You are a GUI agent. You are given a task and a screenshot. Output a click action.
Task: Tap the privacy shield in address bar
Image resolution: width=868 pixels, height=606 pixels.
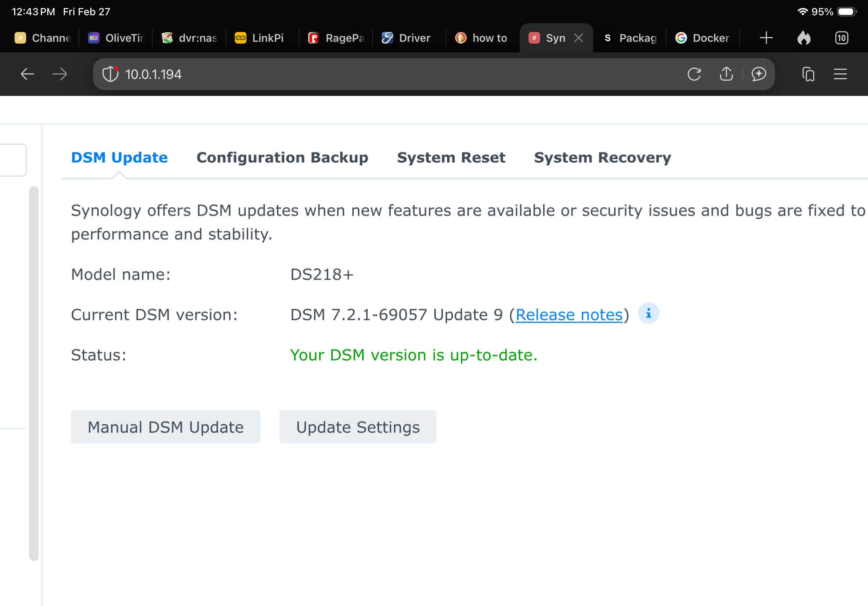(110, 74)
